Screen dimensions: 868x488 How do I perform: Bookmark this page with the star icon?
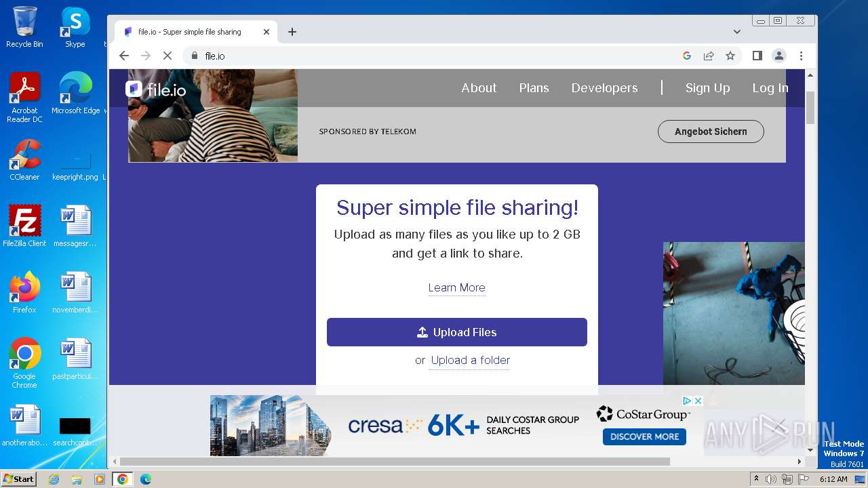(x=730, y=56)
